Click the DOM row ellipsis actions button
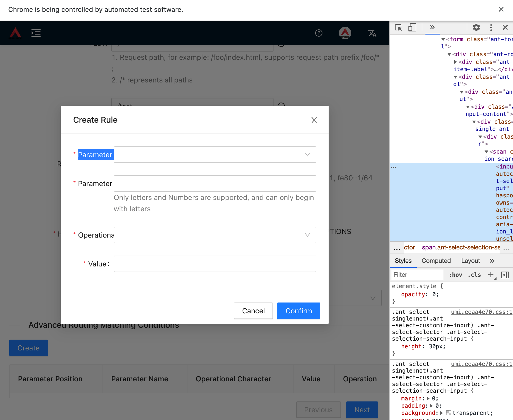Screen dimensions: 513x420 click(394, 167)
